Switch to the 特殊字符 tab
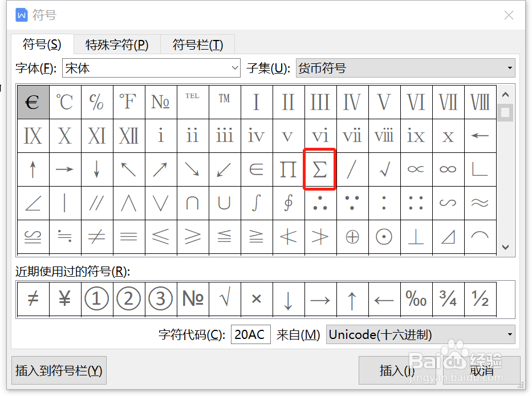This screenshot has height=396, width=532. (117, 43)
